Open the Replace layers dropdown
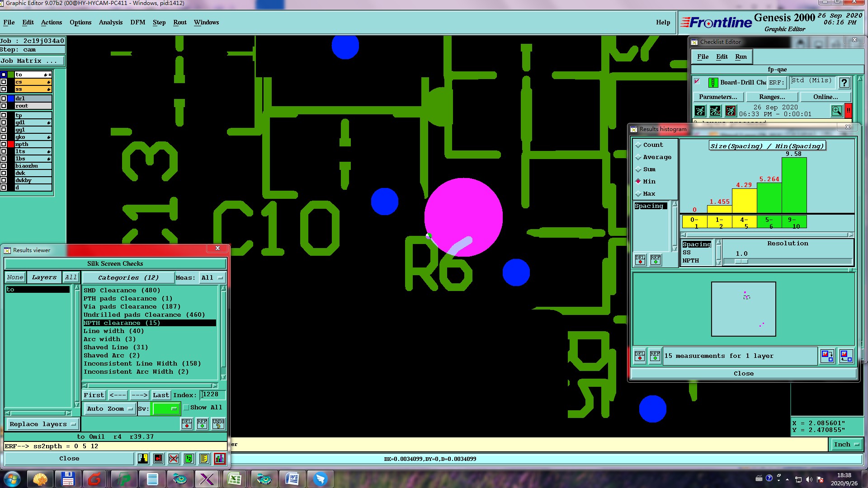 pyautogui.click(x=42, y=424)
